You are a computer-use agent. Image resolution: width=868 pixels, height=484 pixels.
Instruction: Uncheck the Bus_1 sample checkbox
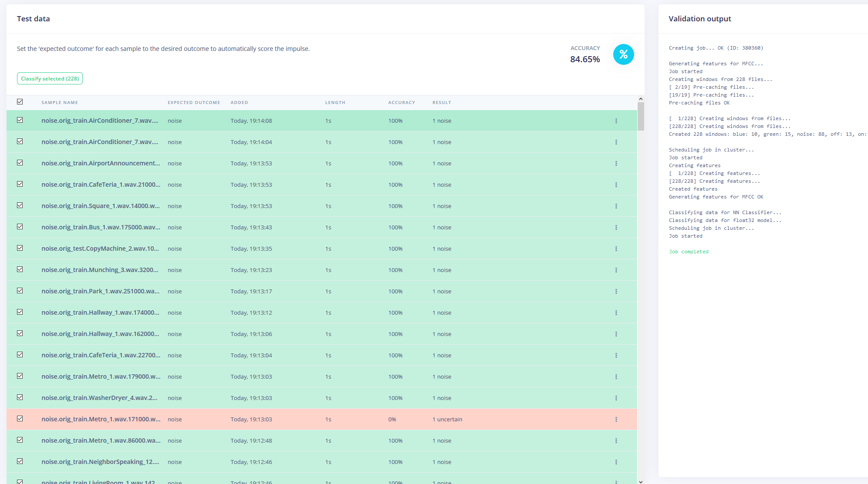pos(20,227)
